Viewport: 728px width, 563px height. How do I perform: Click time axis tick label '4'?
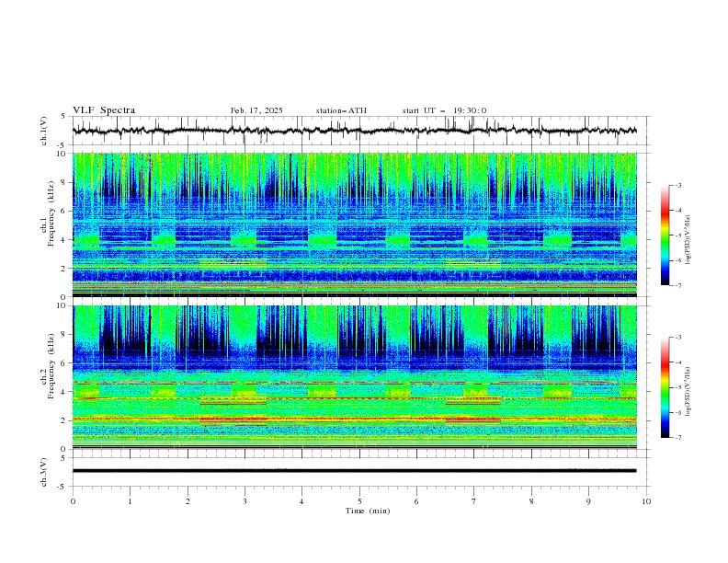point(301,501)
